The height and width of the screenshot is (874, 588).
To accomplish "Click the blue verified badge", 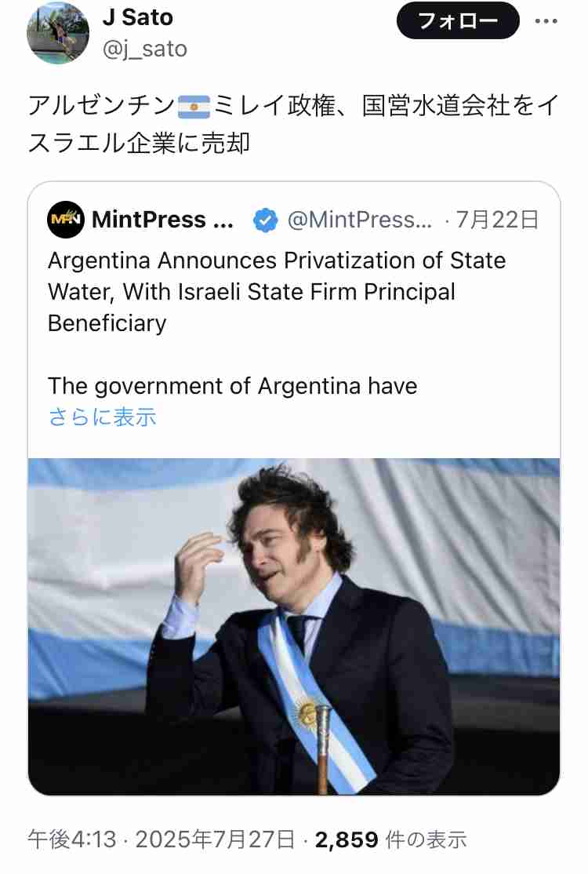I will [266, 220].
